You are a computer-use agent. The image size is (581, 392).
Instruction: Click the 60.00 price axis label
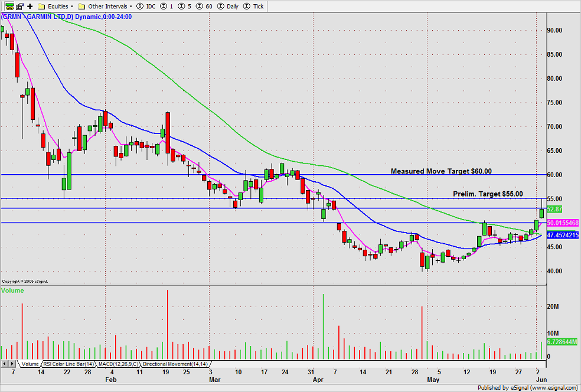554,175
